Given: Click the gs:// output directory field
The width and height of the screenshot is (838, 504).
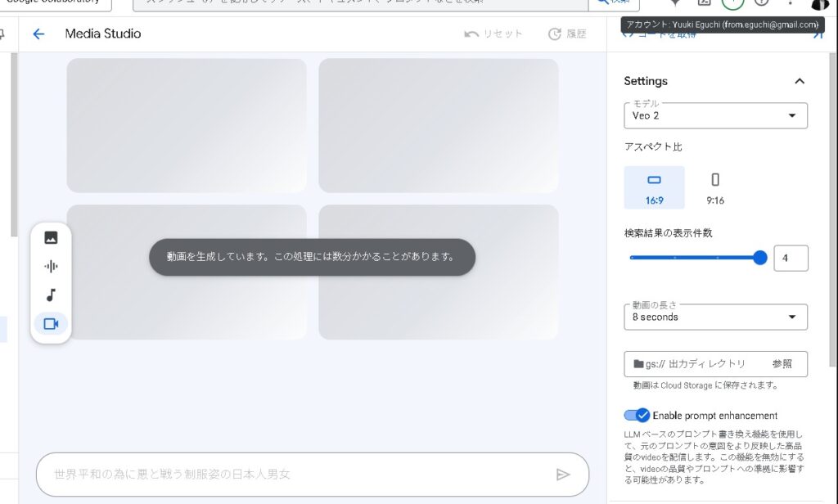Looking at the screenshot, I should click(x=696, y=364).
